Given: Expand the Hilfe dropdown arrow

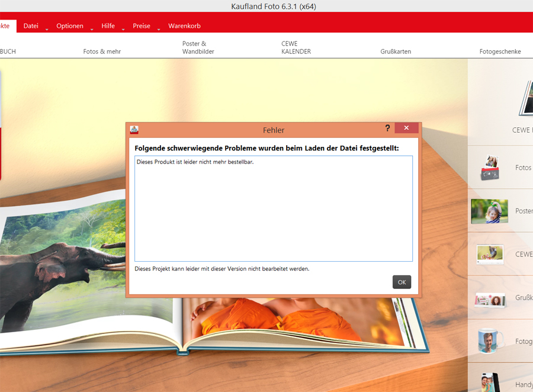Looking at the screenshot, I should pyautogui.click(x=123, y=30).
